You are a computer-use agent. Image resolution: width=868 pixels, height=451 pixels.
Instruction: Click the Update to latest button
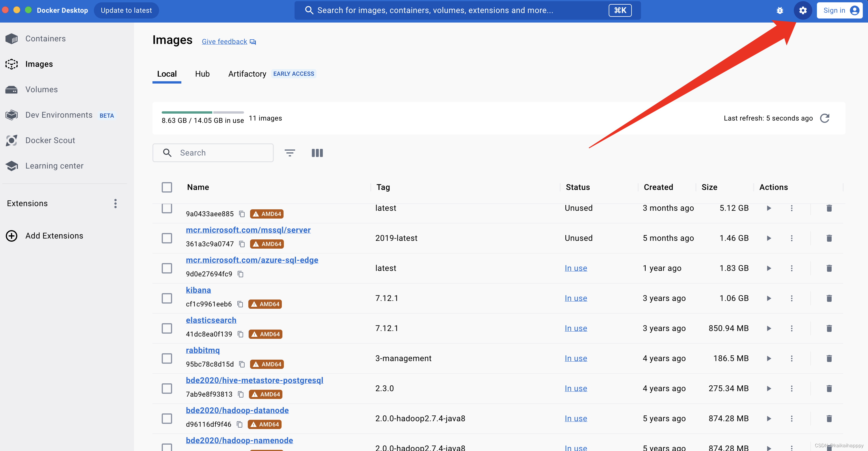[x=126, y=10]
